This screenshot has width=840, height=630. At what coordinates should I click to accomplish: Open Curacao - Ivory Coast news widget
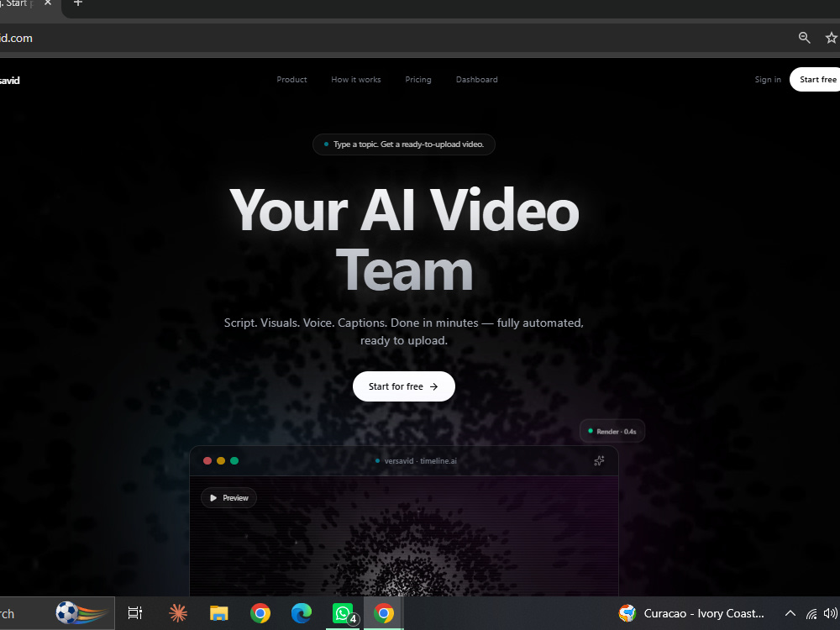pyautogui.click(x=691, y=613)
